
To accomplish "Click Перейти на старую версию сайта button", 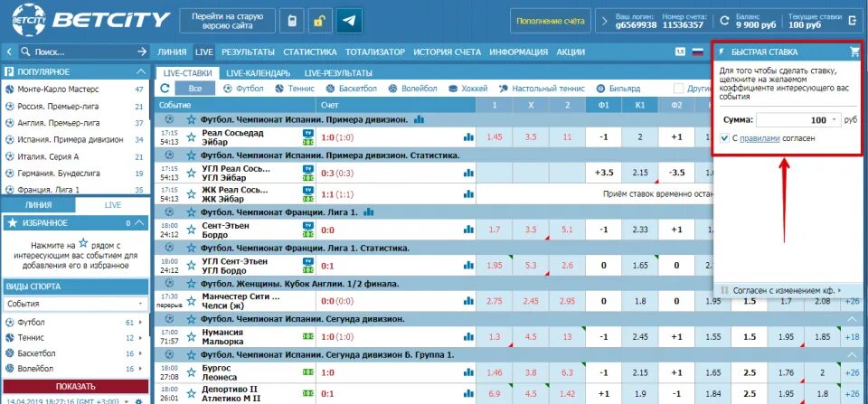I will point(228,21).
